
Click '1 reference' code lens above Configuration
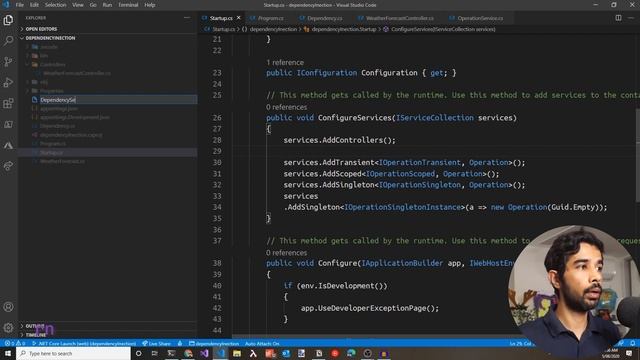coord(285,62)
